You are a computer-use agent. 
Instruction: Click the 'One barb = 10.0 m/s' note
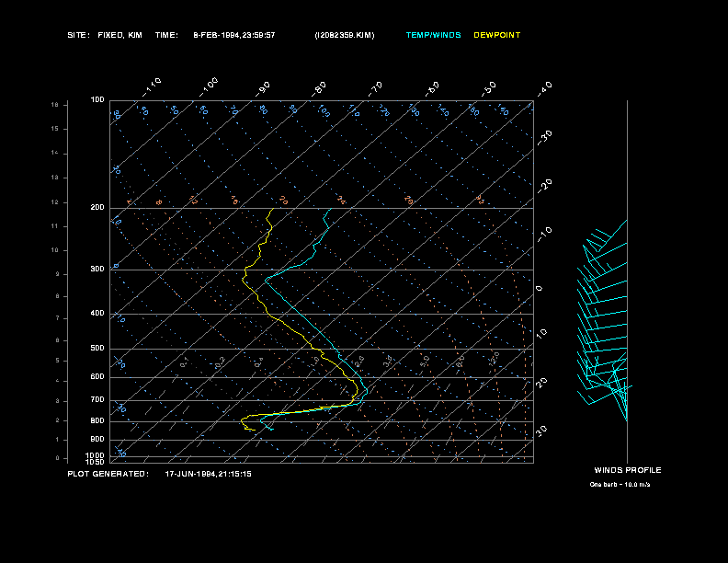tap(620, 485)
